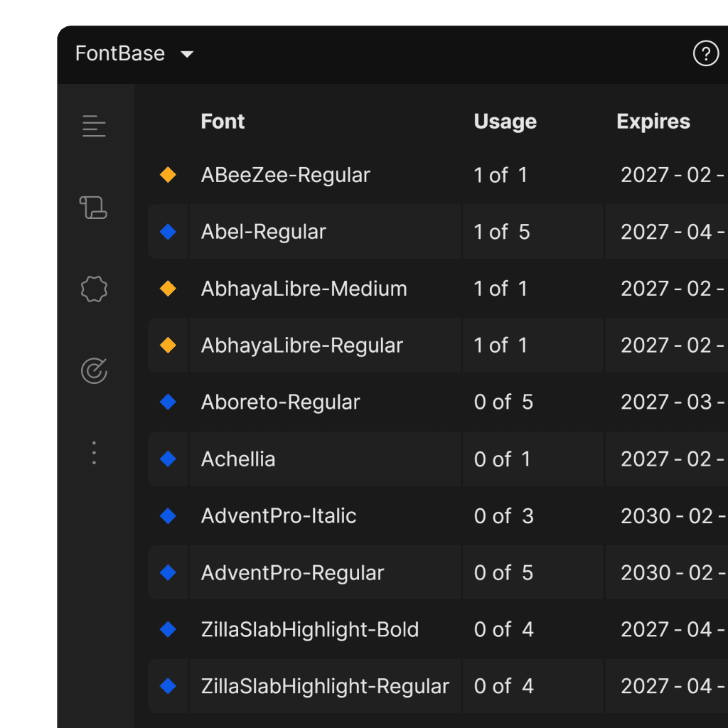Image resolution: width=728 pixels, height=728 pixels.
Task: Click the blue diamond beside Aboreto-Regular
Action: (168, 402)
